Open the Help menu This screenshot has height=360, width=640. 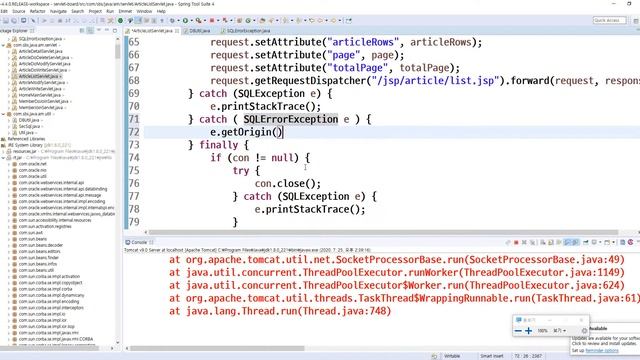161,11
